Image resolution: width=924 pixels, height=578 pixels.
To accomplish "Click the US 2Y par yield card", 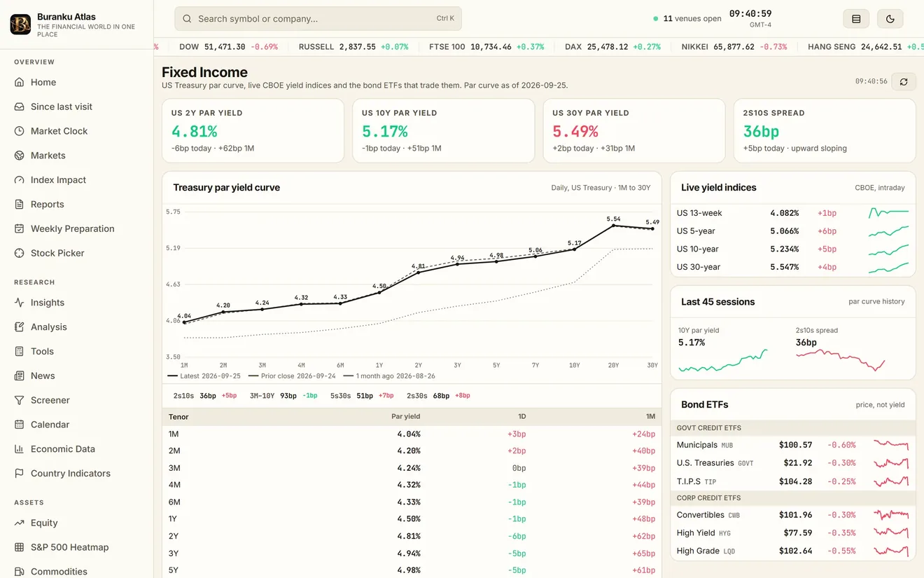I will tap(253, 131).
